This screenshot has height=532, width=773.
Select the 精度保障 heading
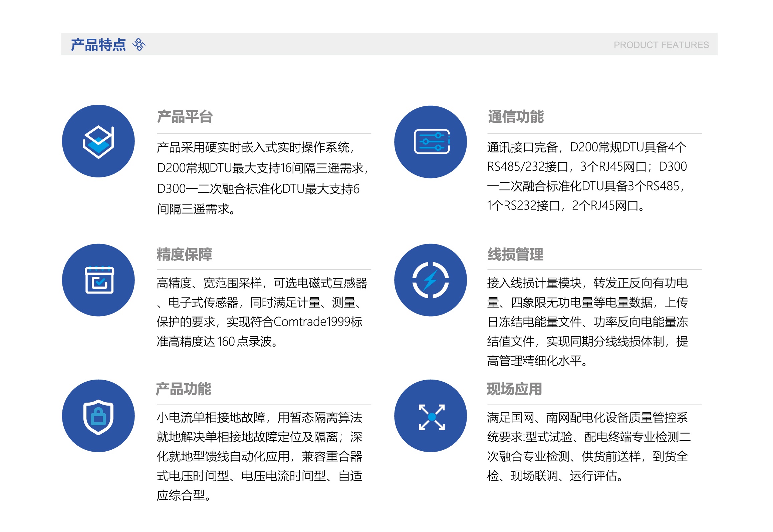(x=185, y=254)
